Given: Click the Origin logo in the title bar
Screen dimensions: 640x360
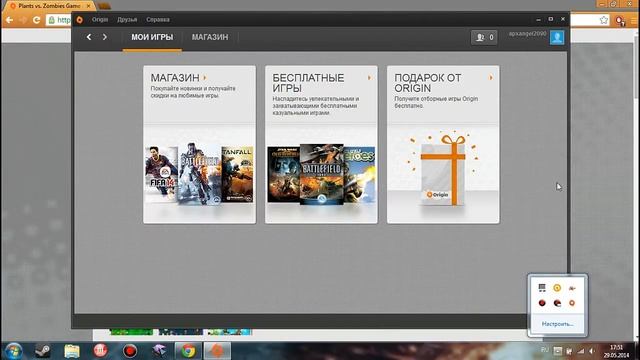Looking at the screenshot, I should pyautogui.click(x=80, y=20).
